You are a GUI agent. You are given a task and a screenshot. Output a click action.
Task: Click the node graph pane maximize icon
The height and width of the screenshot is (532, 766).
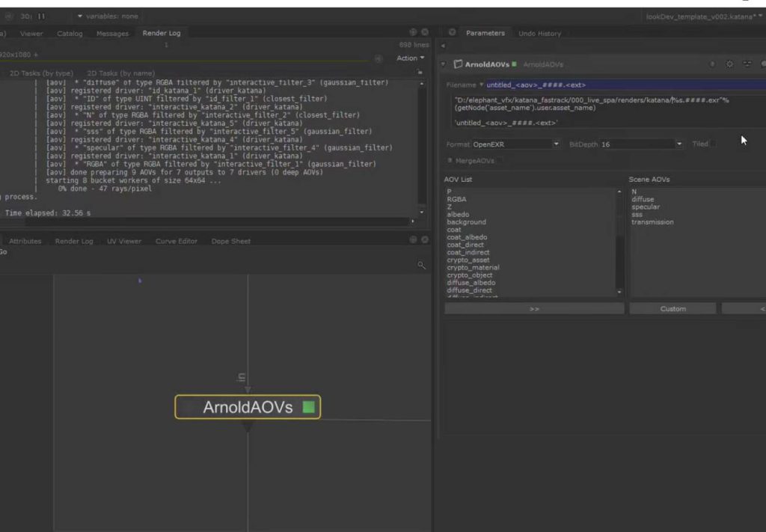pyautogui.click(x=413, y=240)
